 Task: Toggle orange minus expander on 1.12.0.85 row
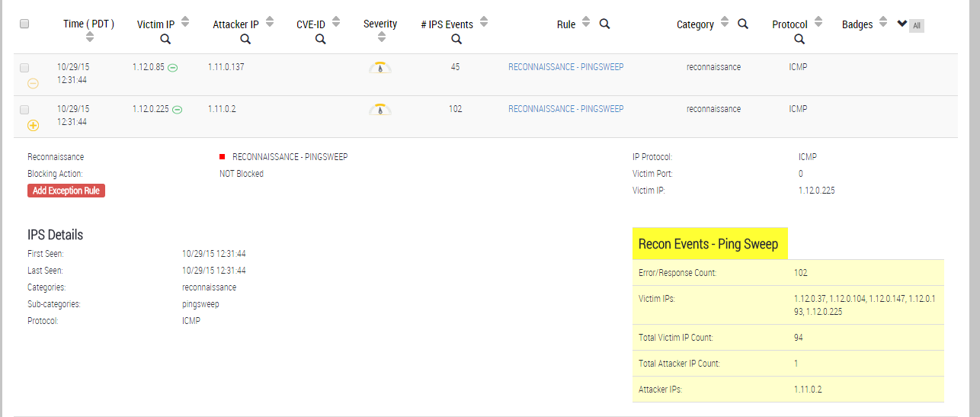click(x=33, y=83)
